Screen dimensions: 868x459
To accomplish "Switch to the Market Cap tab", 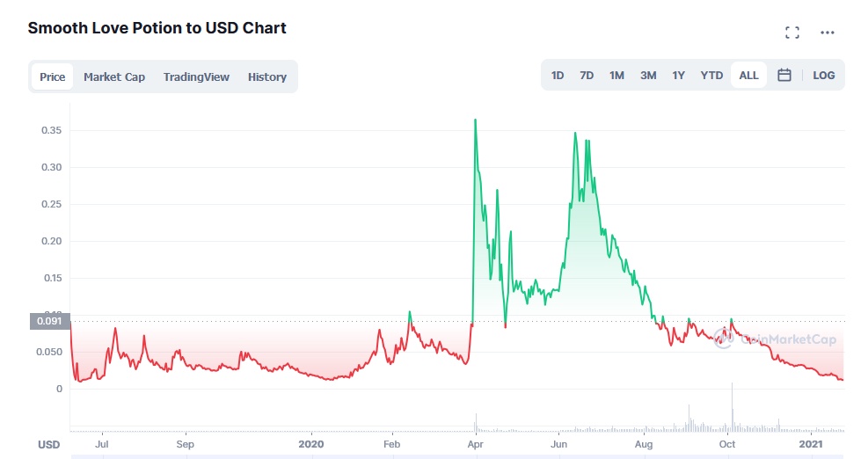I will pos(114,77).
